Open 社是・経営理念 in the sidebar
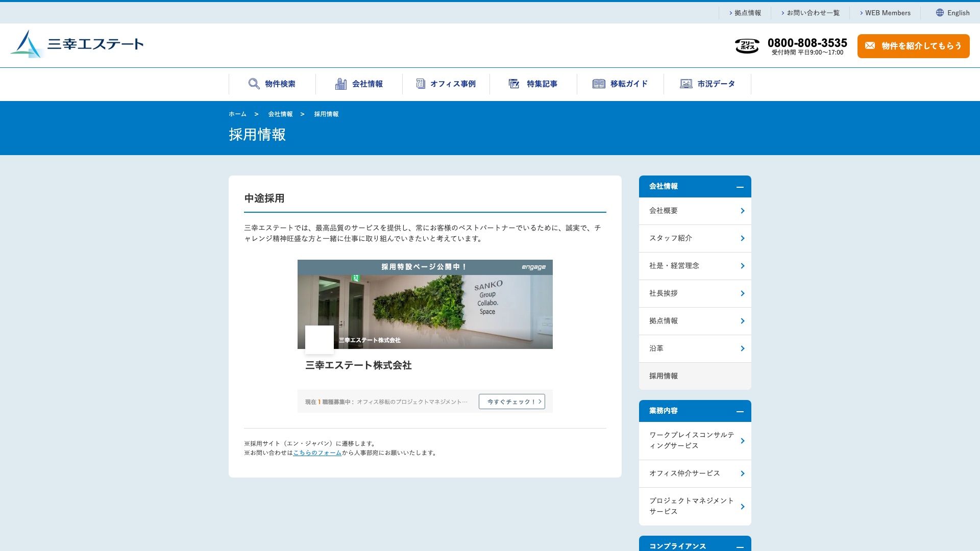This screenshot has width=980, height=551. [695, 266]
